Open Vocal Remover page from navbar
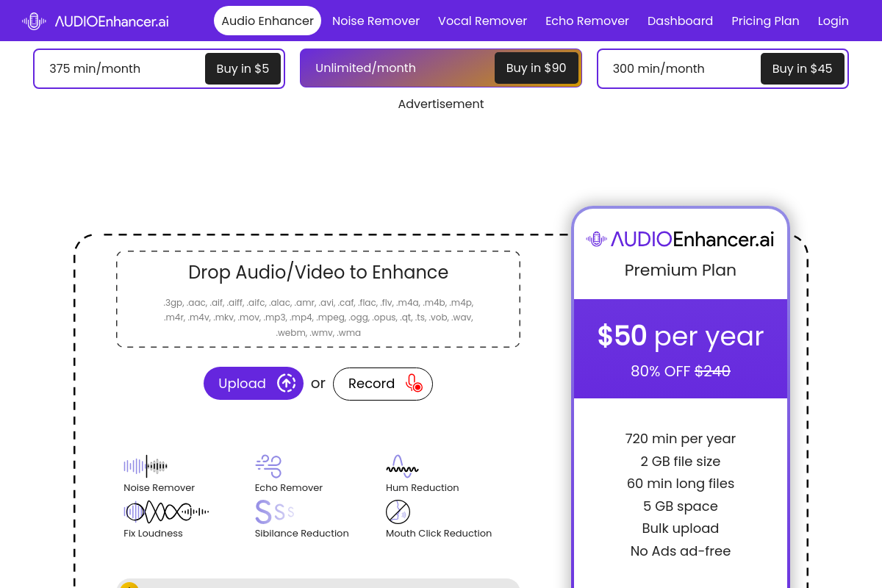Viewport: 882px width, 588px height. [482, 21]
